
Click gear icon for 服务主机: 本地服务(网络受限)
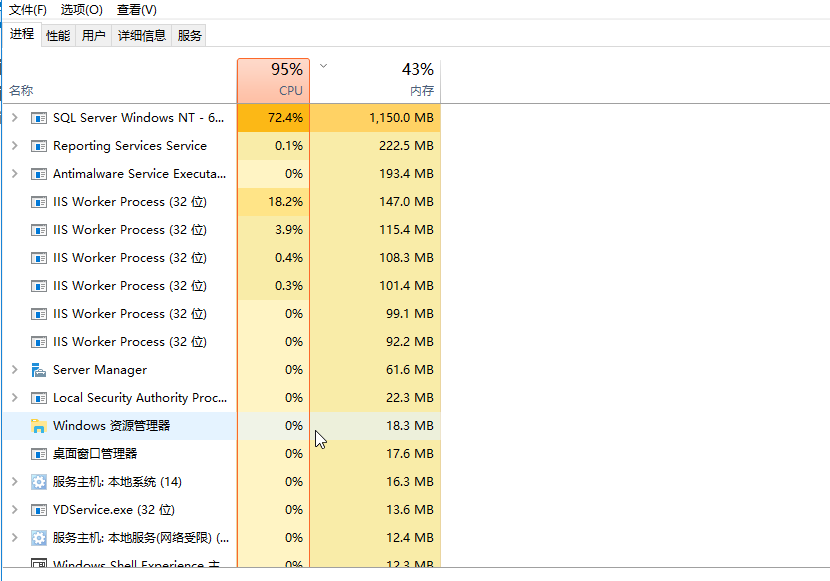39,538
